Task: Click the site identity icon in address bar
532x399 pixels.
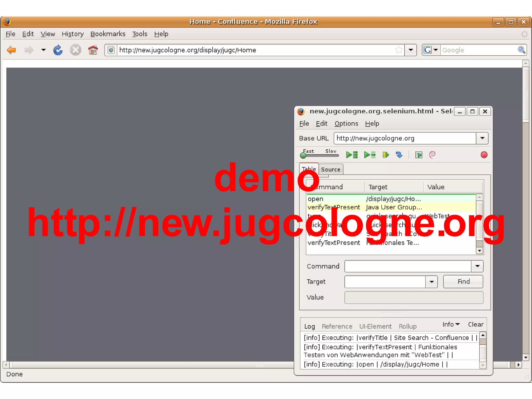Action: (x=111, y=50)
